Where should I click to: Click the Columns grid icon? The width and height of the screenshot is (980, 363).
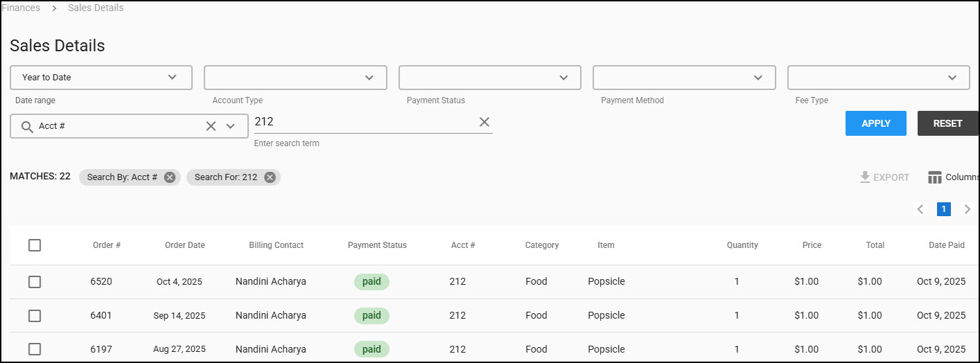935,177
